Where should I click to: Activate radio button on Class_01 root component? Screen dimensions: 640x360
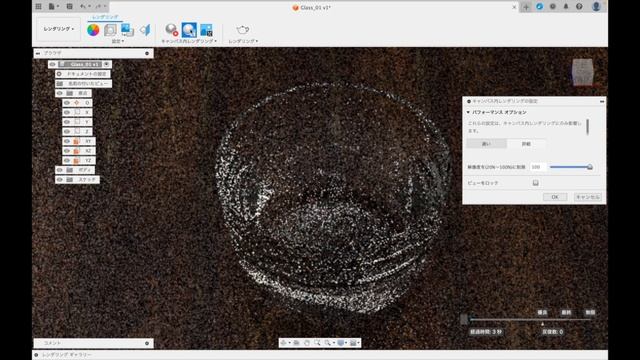coord(107,64)
